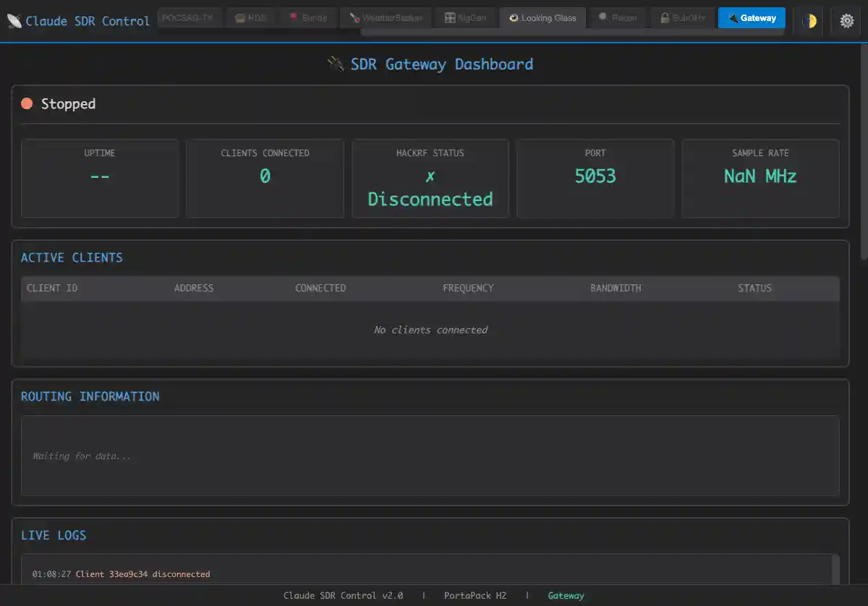The height and width of the screenshot is (606, 868).
Task: Click the plug icon beside SDR Gateway Dashboard
Action: (x=336, y=64)
